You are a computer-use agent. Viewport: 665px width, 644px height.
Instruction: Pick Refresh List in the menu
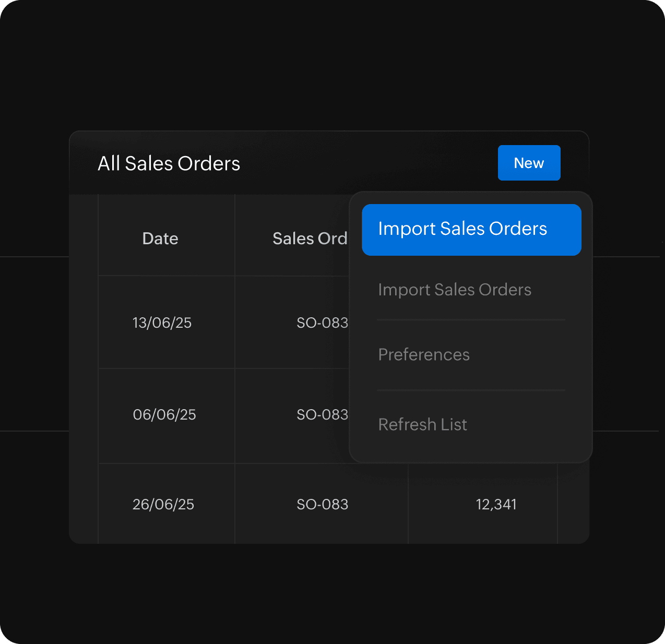coord(422,425)
